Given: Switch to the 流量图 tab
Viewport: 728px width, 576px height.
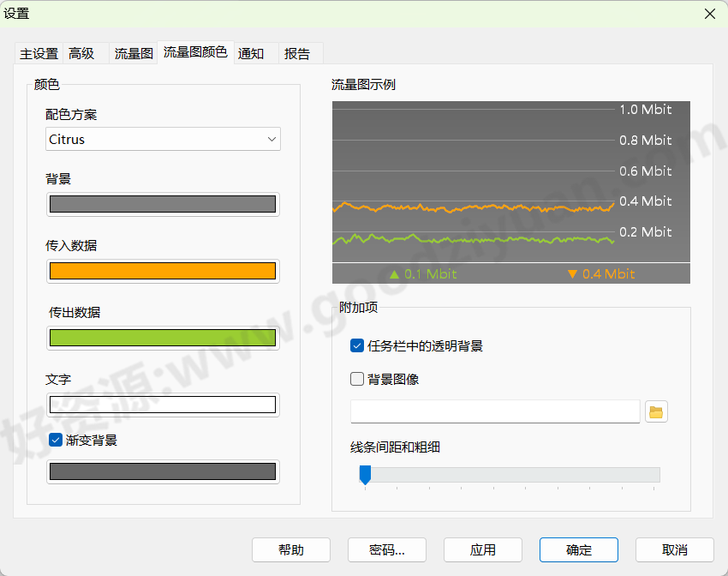Looking at the screenshot, I should pos(132,52).
